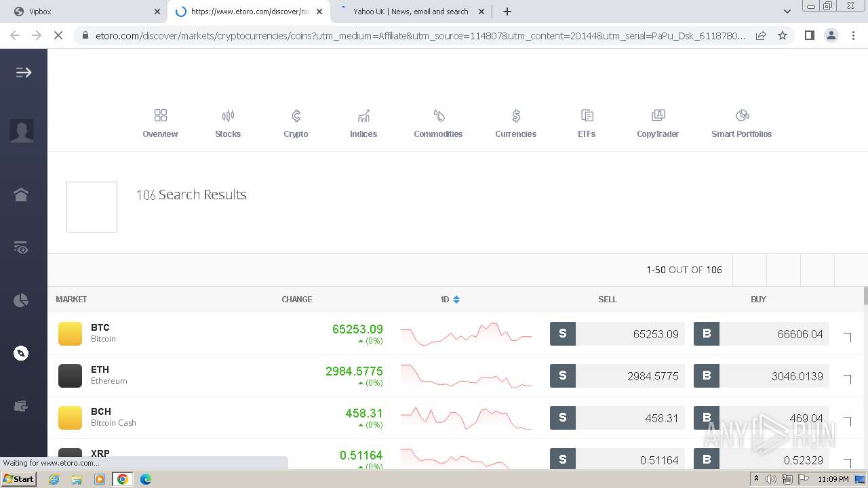Go to the Crypto markets category
The image size is (868, 488).
click(296, 123)
